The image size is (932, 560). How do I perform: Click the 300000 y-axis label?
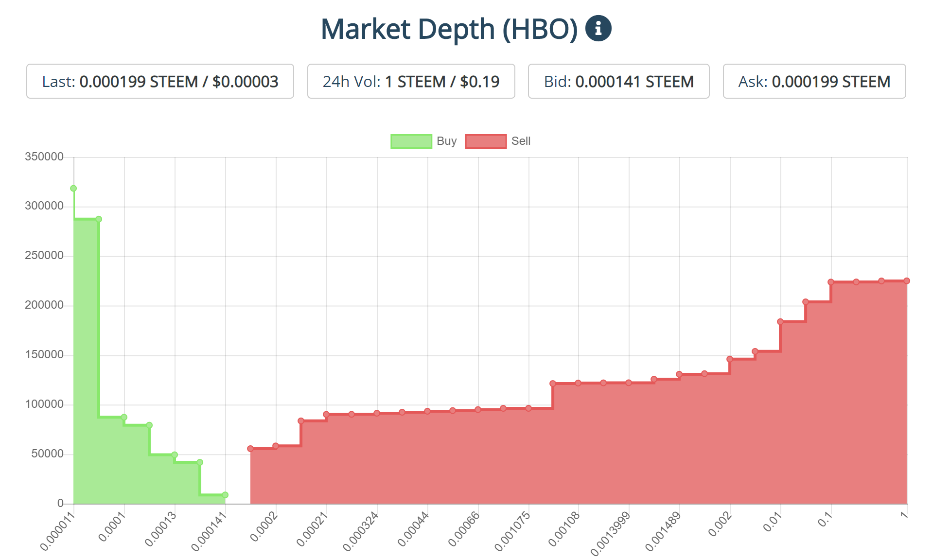[44, 206]
